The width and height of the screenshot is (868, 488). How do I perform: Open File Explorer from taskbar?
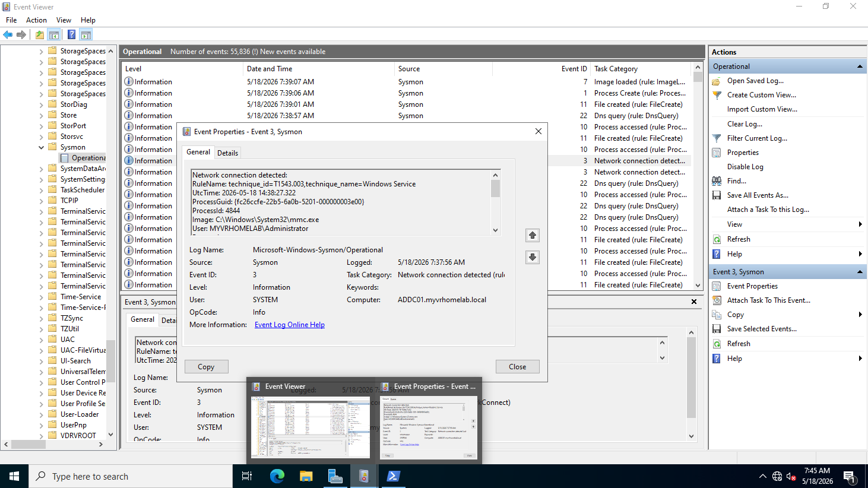pyautogui.click(x=306, y=476)
